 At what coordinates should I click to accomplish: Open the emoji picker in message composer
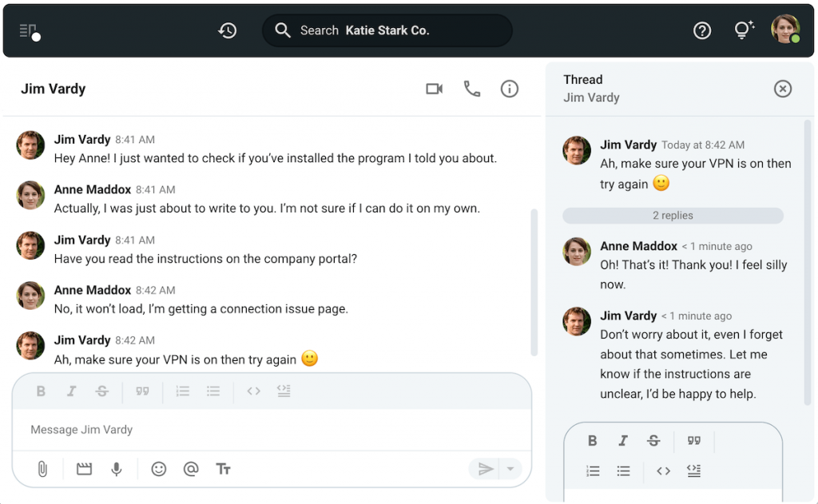(x=159, y=469)
